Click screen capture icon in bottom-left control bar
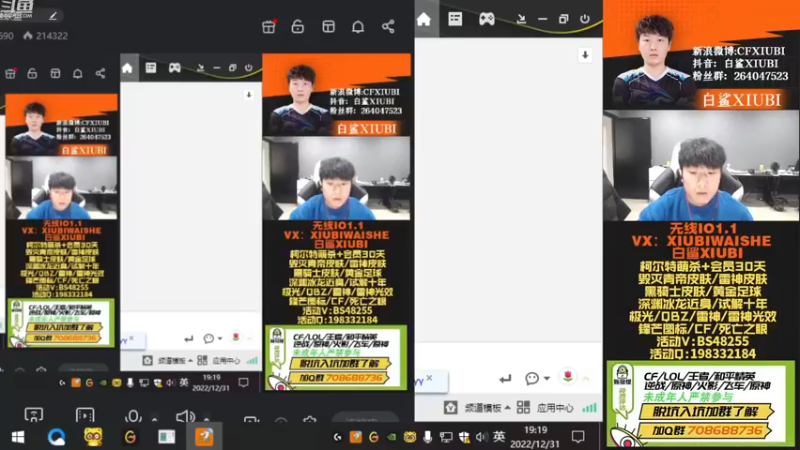The height and width of the screenshot is (450, 800). (x=34, y=415)
